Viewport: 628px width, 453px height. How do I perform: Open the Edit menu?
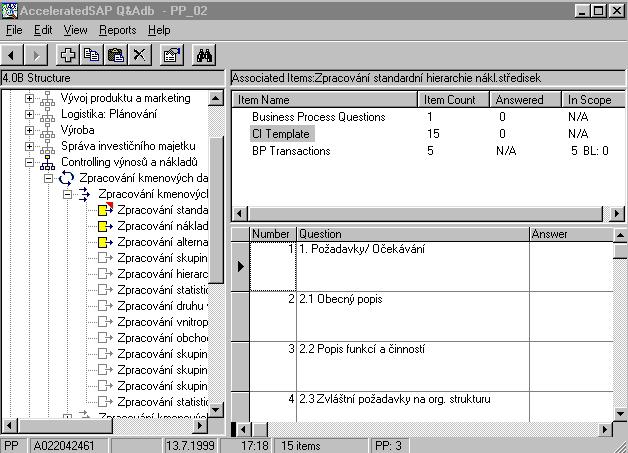point(43,30)
